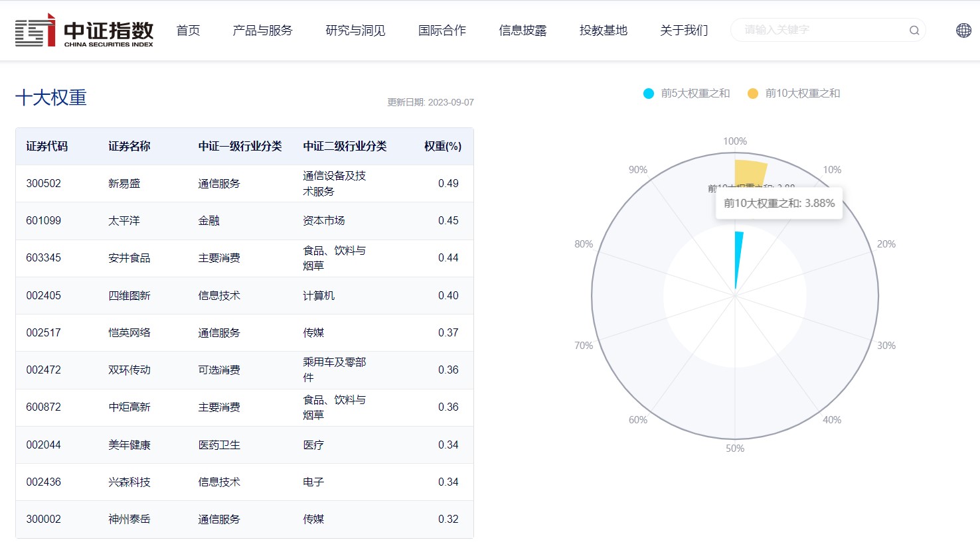980x554 pixels.
Task: Click the 权重(%) column header
Action: [443, 146]
